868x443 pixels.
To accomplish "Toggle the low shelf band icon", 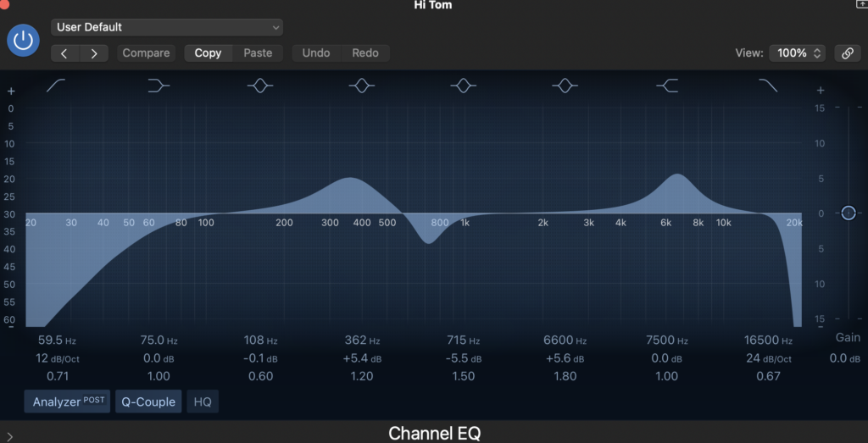I will 159,86.
